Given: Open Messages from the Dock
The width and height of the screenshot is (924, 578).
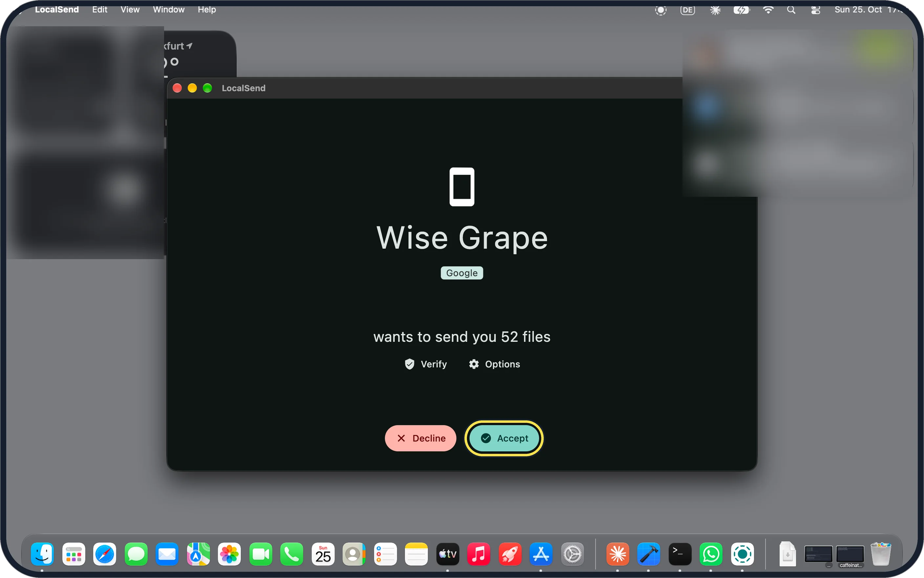Looking at the screenshot, I should pyautogui.click(x=136, y=554).
